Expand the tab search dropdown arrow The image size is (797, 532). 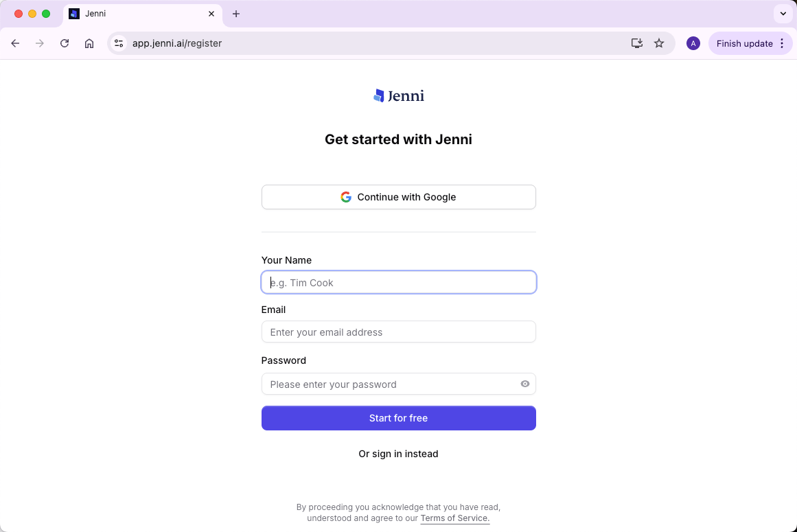(783, 14)
